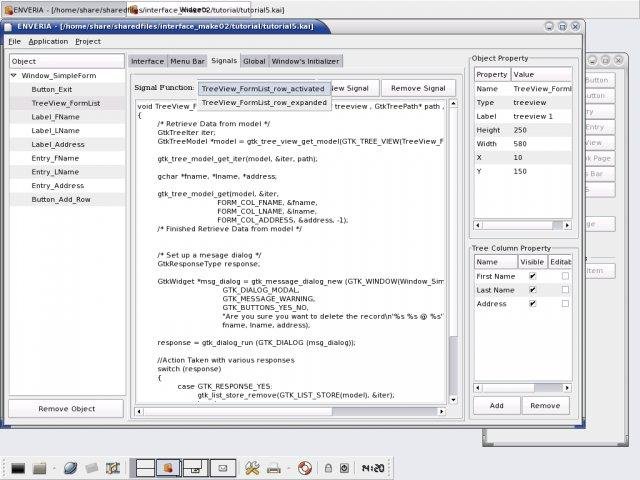Choose TreeView_FormList_row_expanded from the dropdown list
Image resolution: width=640 pixels, height=480 pixels.
coord(264,102)
